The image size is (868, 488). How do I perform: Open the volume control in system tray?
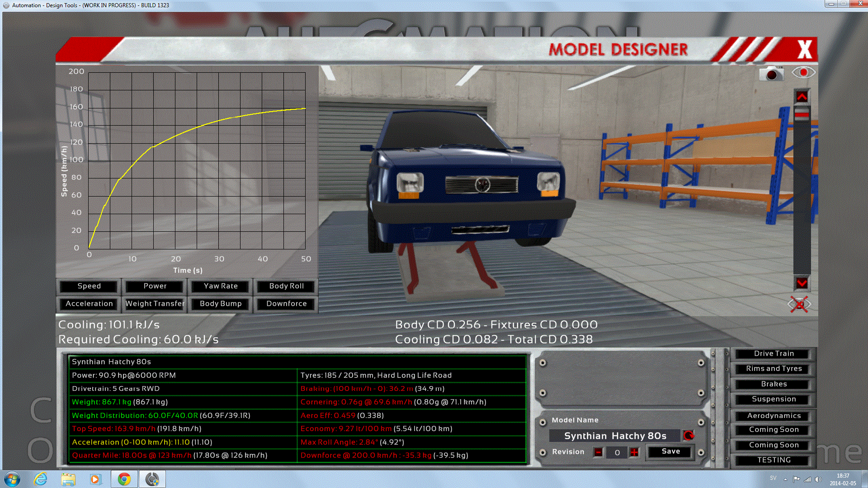[818, 479]
